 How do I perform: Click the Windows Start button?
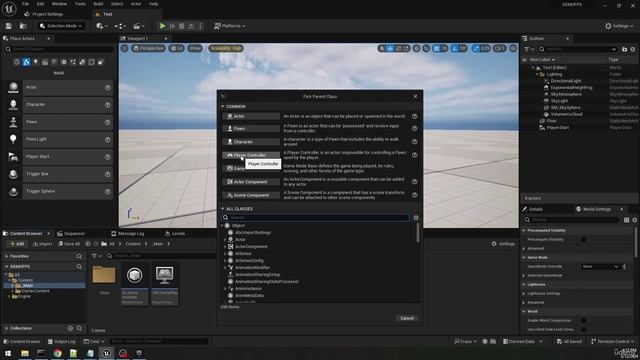tap(8, 353)
